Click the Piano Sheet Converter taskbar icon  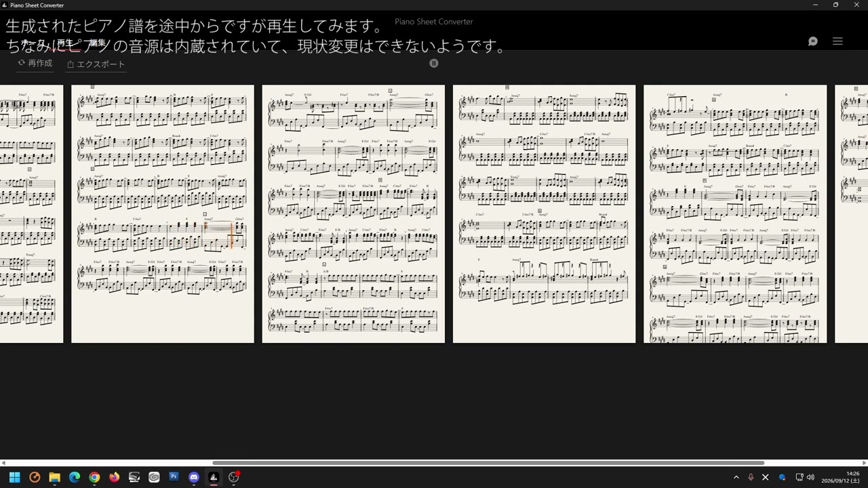[214, 477]
